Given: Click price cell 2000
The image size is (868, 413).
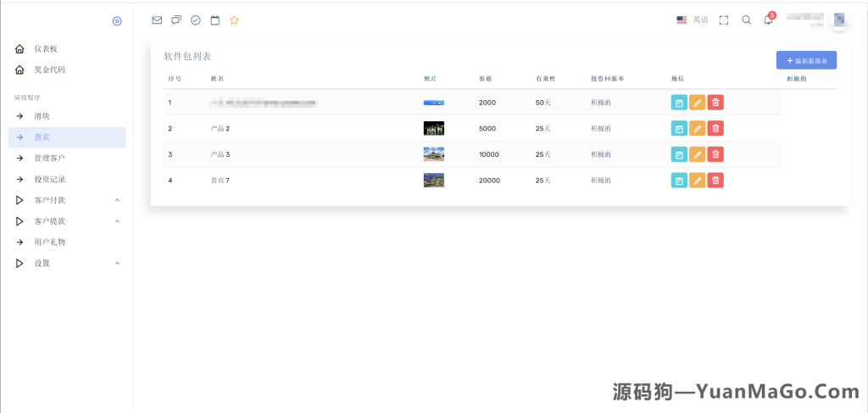Looking at the screenshot, I should [487, 103].
